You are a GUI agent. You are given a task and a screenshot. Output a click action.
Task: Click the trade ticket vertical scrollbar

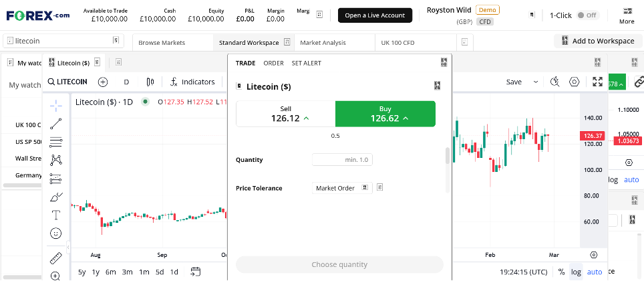(x=448, y=155)
